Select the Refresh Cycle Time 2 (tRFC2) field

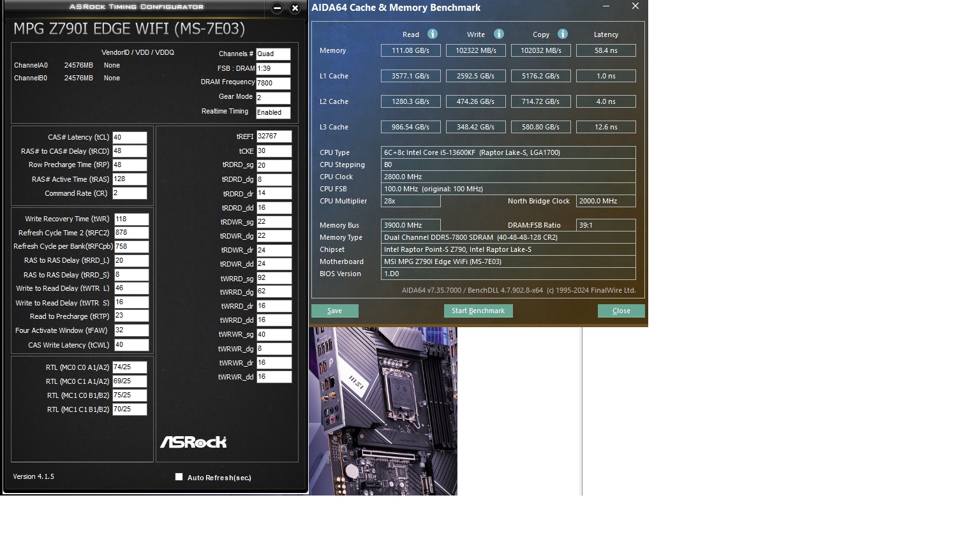click(131, 233)
